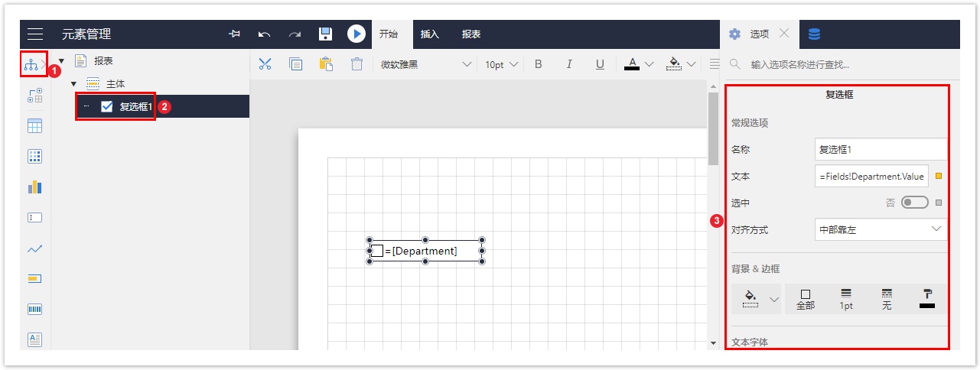The image size is (980, 370).
Task: Select the bar chart element icon
Action: point(34,187)
